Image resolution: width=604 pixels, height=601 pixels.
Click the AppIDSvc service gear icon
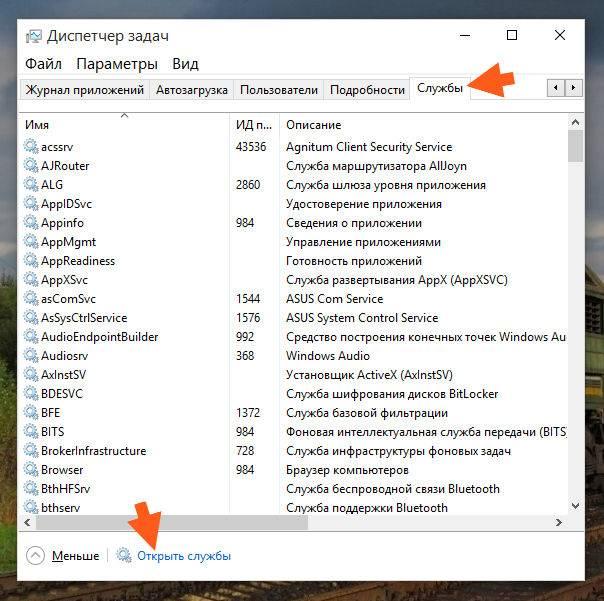(x=31, y=204)
